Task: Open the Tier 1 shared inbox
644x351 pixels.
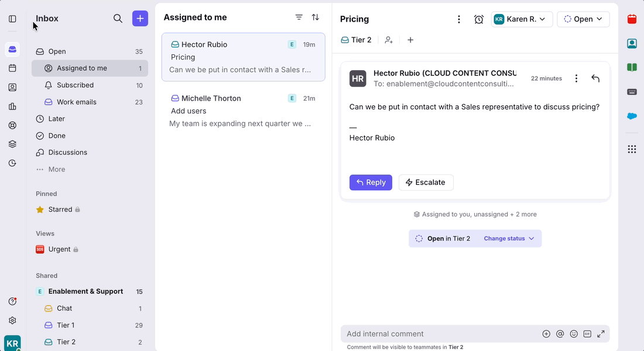Action: [66, 325]
